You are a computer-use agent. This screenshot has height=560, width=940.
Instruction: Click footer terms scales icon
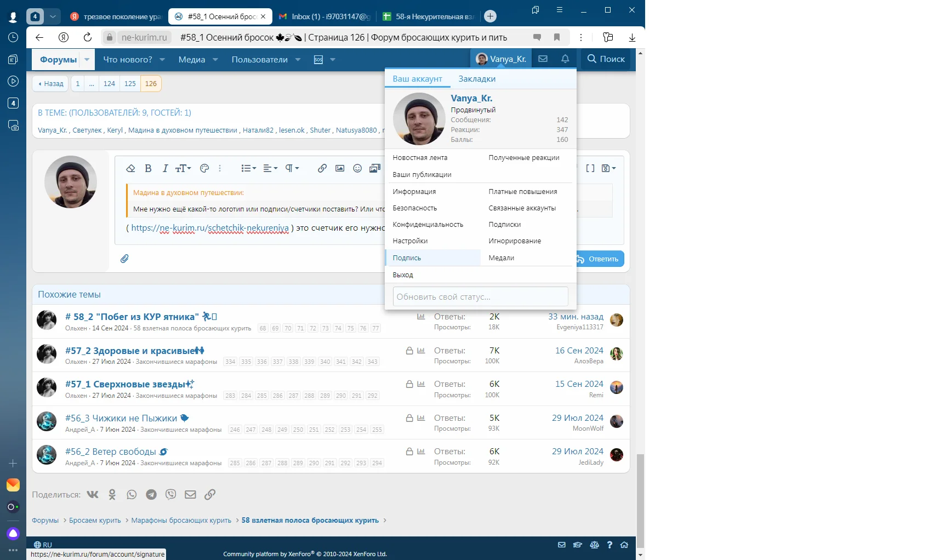(x=594, y=545)
